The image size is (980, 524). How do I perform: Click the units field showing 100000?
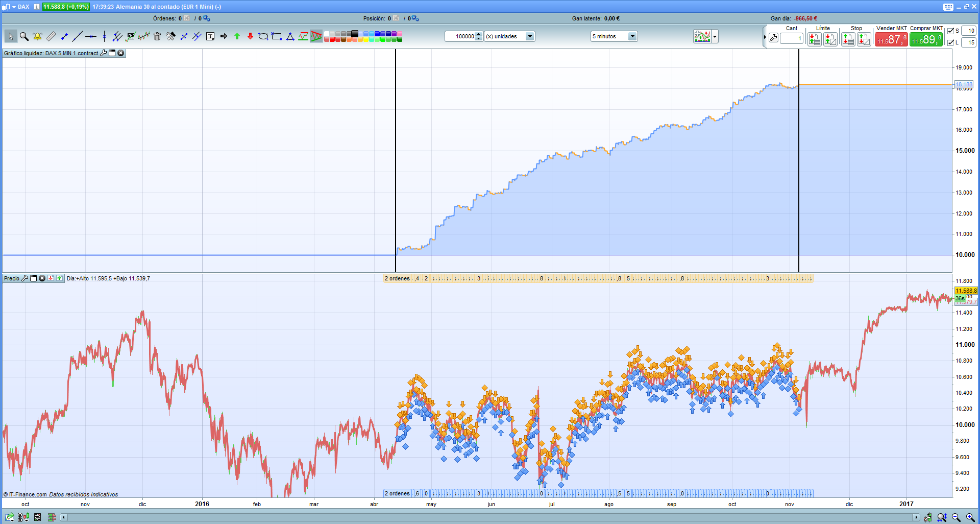tap(460, 36)
